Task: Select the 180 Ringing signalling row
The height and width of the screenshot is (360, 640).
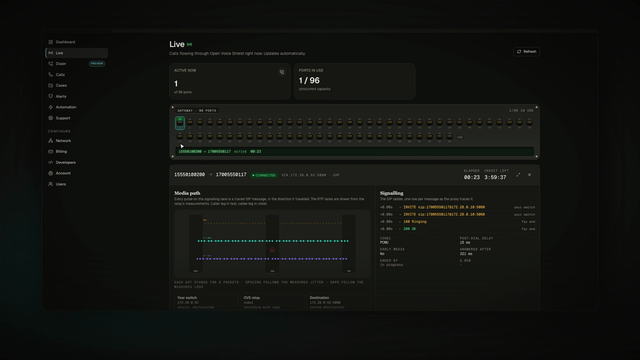Action: click(457, 222)
